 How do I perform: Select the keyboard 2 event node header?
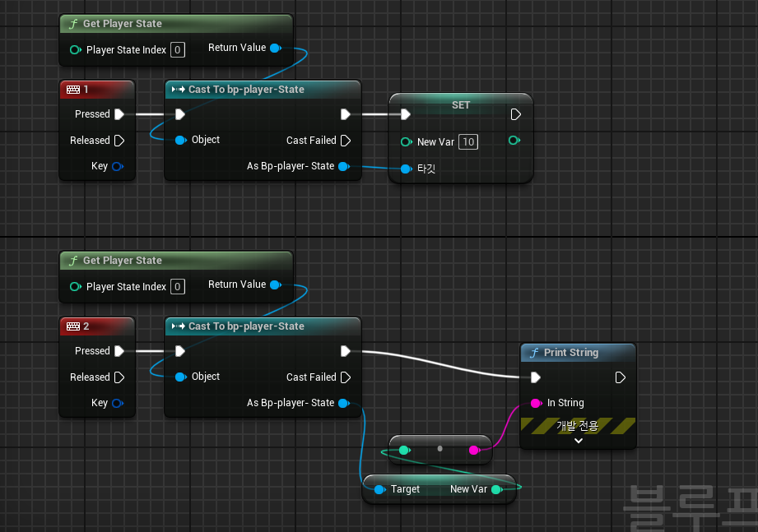point(96,326)
